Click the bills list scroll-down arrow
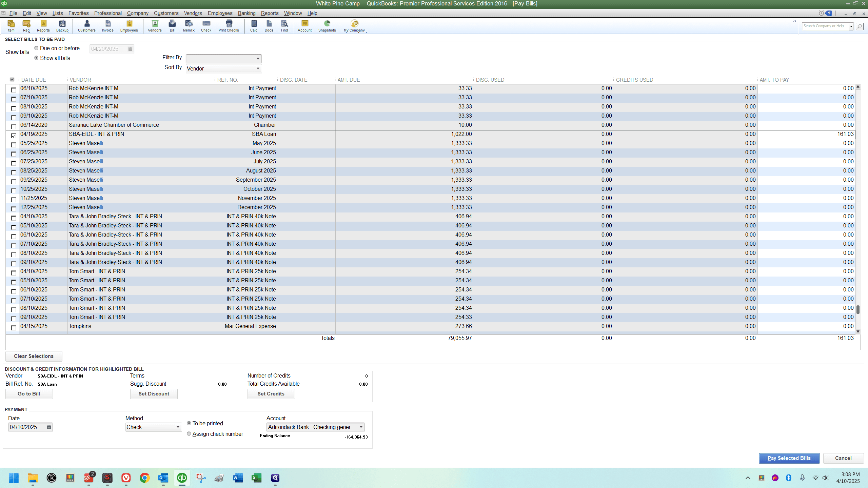 [858, 332]
